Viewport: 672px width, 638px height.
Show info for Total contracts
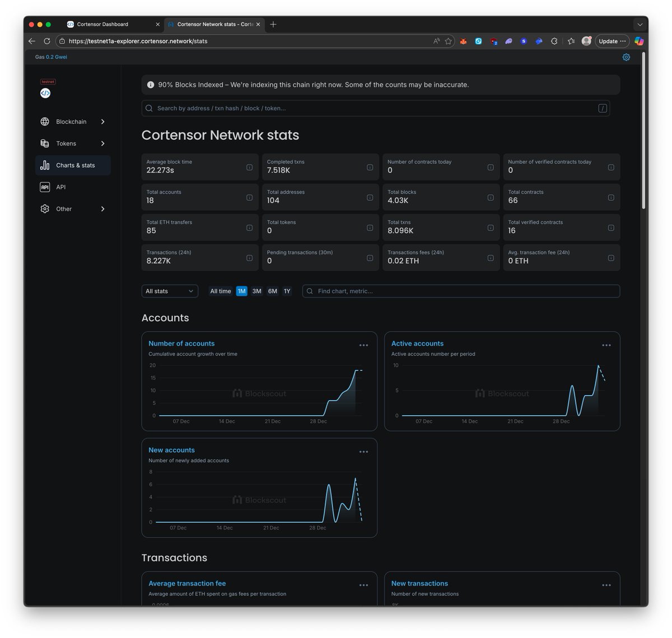(611, 198)
